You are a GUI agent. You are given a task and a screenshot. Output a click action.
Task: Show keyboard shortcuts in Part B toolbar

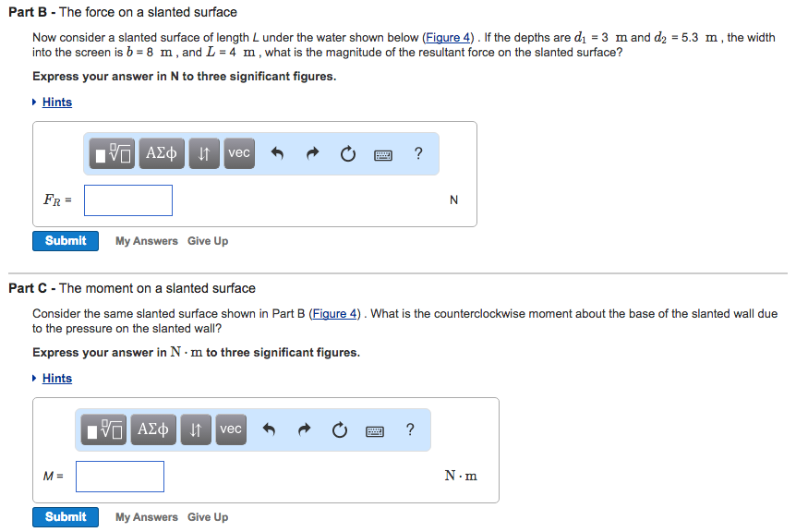pos(383,154)
